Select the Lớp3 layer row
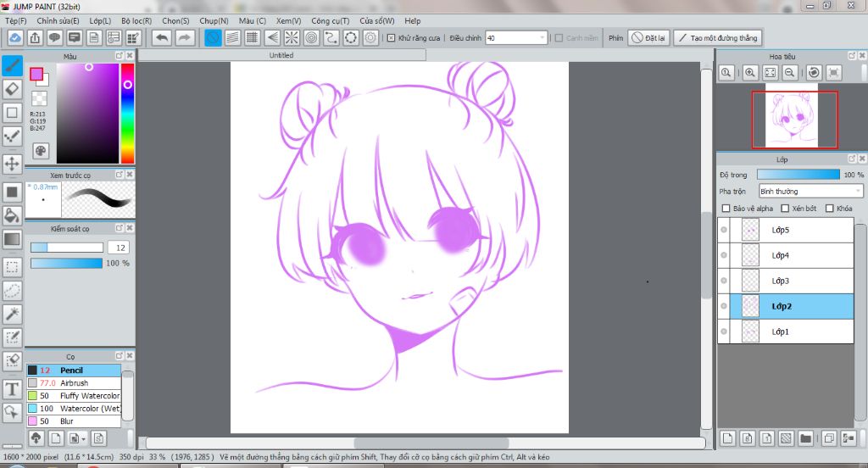The width and height of the screenshot is (868, 468). point(786,281)
